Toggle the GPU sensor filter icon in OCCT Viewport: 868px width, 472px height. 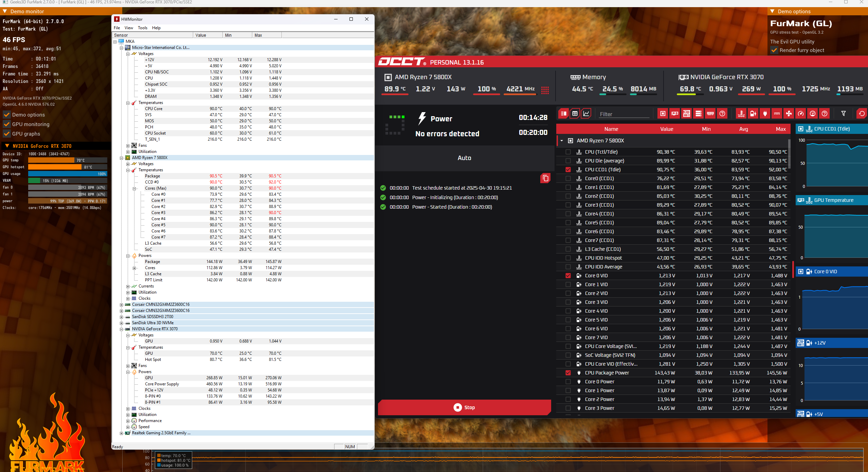(675, 113)
